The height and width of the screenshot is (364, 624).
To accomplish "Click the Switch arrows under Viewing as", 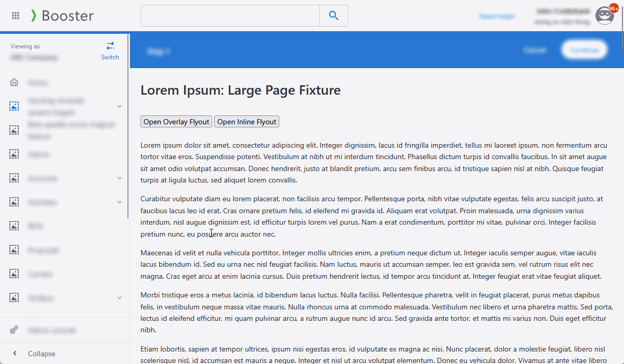I will pyautogui.click(x=110, y=46).
